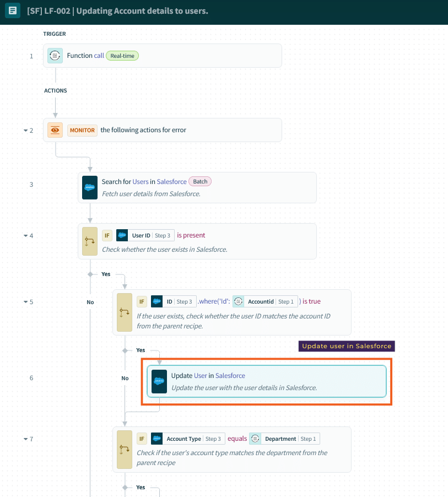This screenshot has width=448, height=497.
Task: Click the Monitor eye icon in step 2
Action: click(x=55, y=130)
